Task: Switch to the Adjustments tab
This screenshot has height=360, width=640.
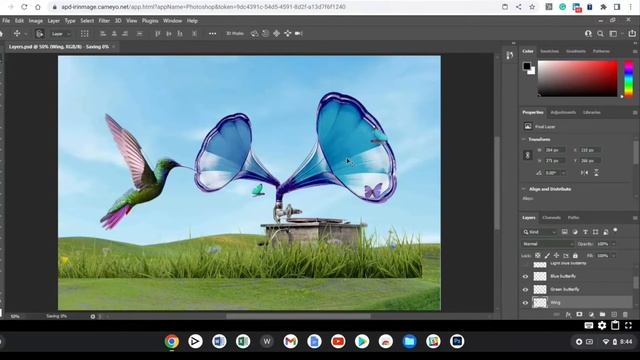Action: 563,112
